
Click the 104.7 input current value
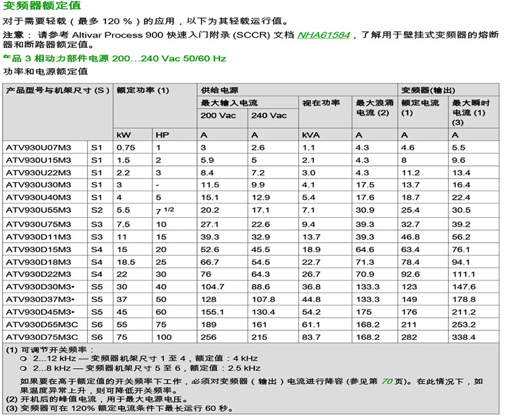[x=213, y=287]
